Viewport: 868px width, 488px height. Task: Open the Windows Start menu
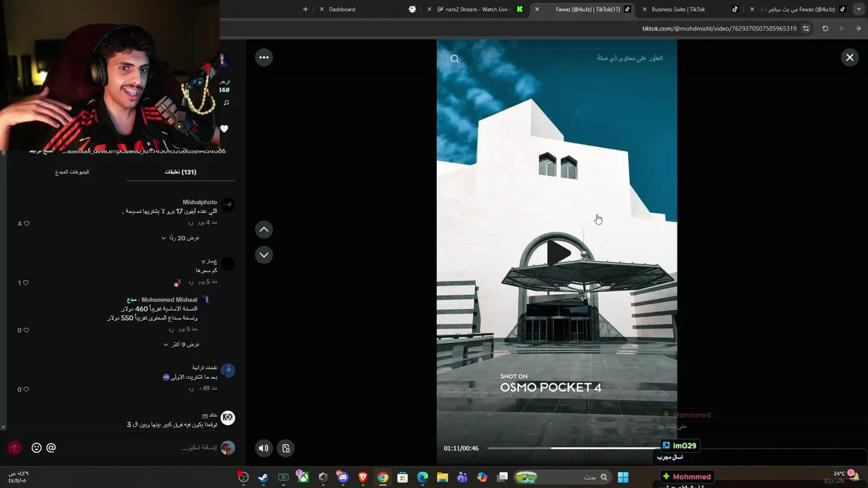pyautogui.click(x=623, y=477)
